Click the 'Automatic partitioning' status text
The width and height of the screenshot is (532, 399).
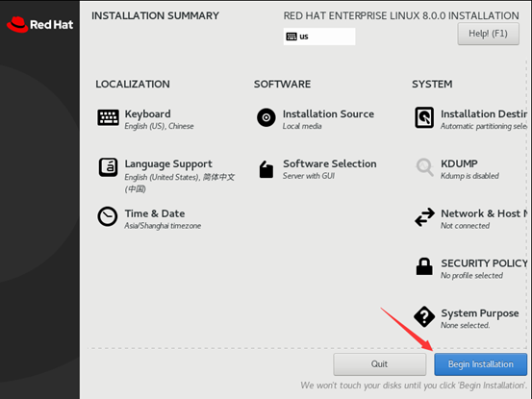tap(484, 126)
